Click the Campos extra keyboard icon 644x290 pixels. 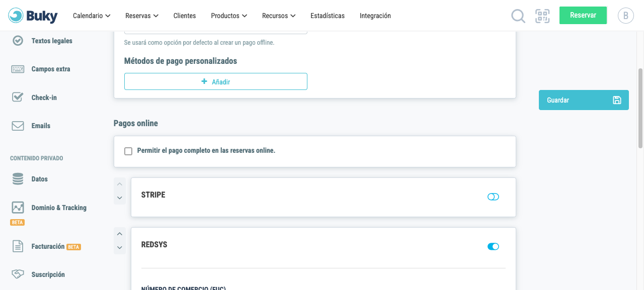[x=18, y=69]
